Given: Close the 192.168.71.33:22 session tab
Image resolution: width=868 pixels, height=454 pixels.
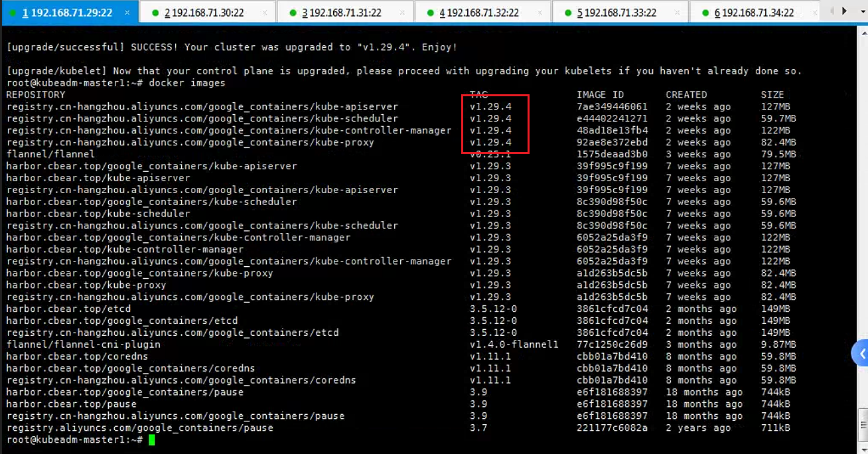Looking at the screenshot, I should coord(678,13).
